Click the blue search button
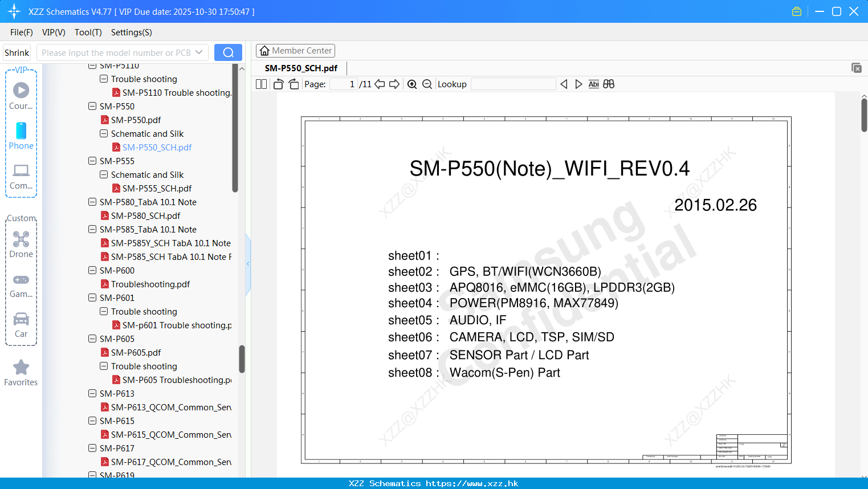Image resolution: width=868 pixels, height=489 pixels. [x=228, y=52]
